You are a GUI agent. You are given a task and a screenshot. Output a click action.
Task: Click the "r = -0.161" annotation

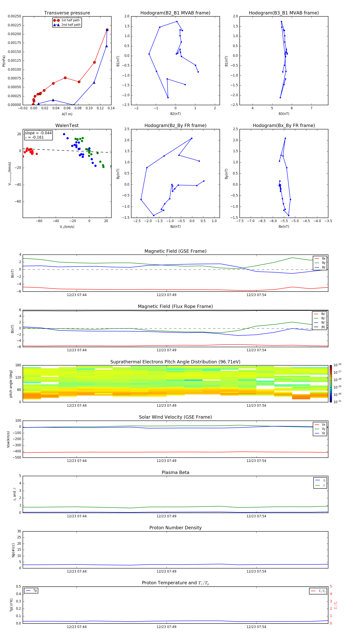[x=35, y=138]
